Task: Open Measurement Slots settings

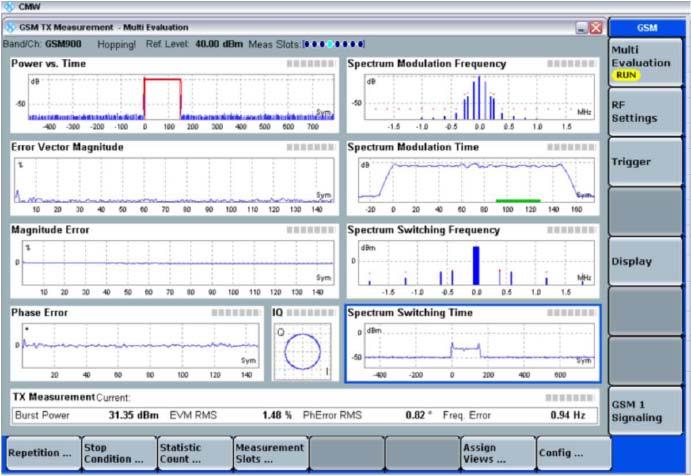Action: click(x=271, y=453)
